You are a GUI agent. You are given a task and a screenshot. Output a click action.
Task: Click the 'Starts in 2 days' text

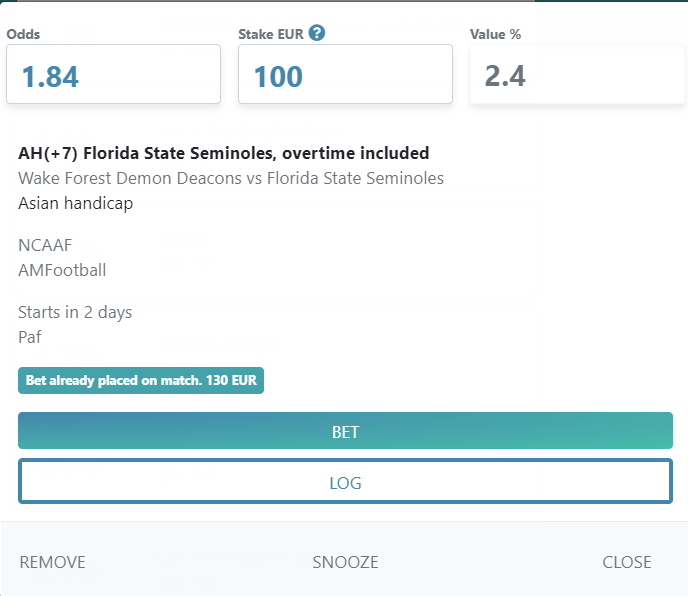coord(75,312)
